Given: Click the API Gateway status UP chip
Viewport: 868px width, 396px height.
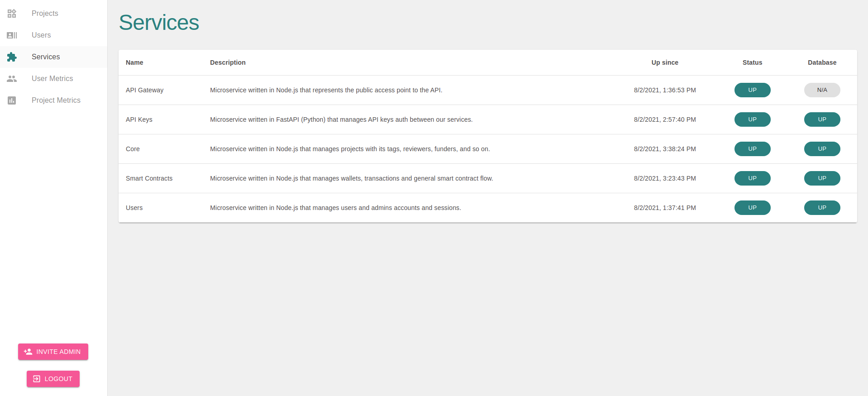Looking at the screenshot, I should click(752, 90).
